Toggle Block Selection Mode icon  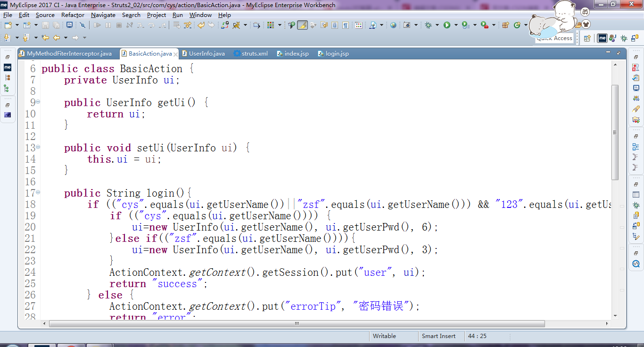click(x=334, y=25)
